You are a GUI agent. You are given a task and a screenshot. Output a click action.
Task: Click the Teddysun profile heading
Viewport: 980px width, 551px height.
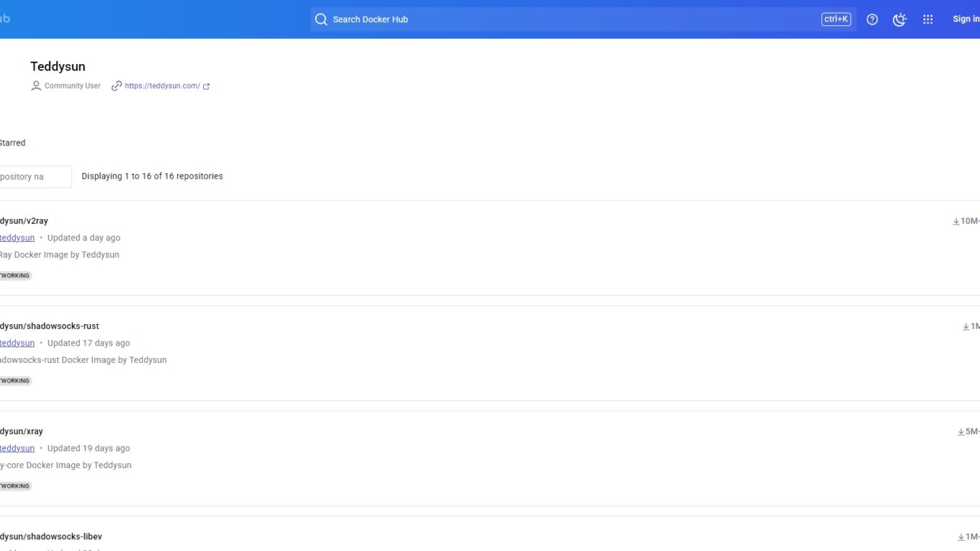pos(58,66)
